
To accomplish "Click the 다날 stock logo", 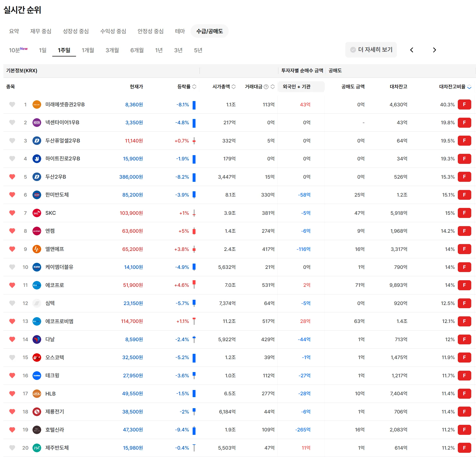I will point(37,339).
